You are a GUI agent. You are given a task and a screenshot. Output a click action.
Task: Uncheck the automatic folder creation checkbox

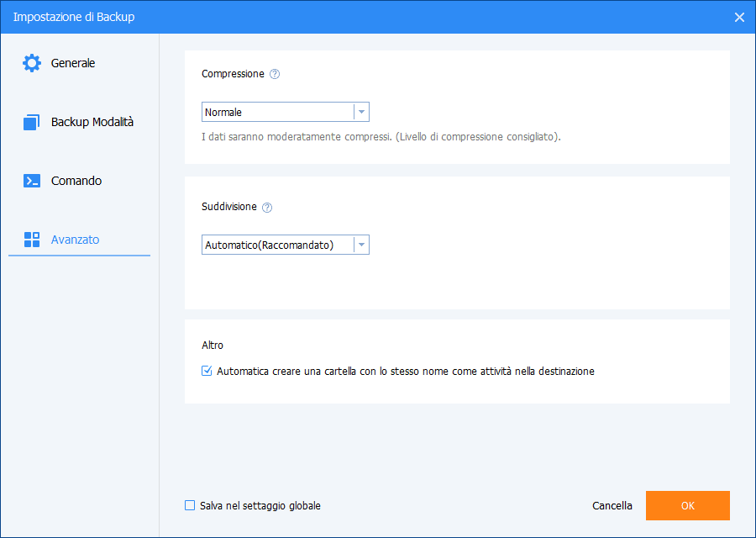(x=207, y=371)
